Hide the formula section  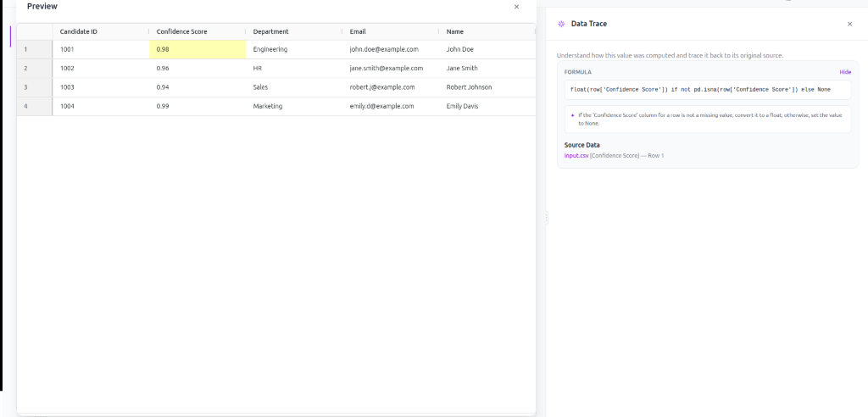tap(845, 72)
